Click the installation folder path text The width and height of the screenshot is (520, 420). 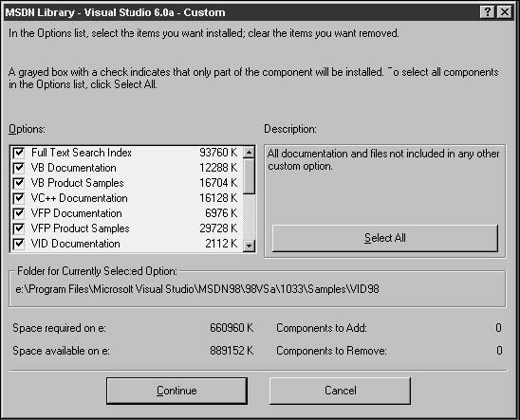coord(197,289)
